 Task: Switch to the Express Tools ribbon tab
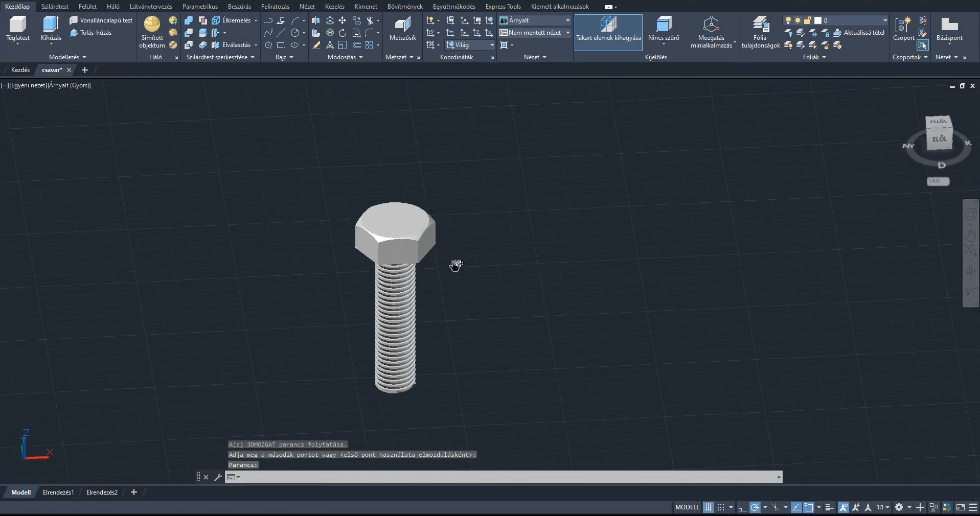click(503, 7)
